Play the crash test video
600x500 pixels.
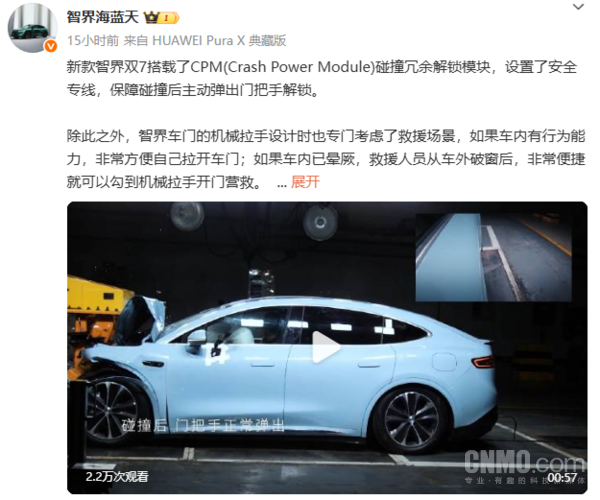pyautogui.click(x=326, y=347)
